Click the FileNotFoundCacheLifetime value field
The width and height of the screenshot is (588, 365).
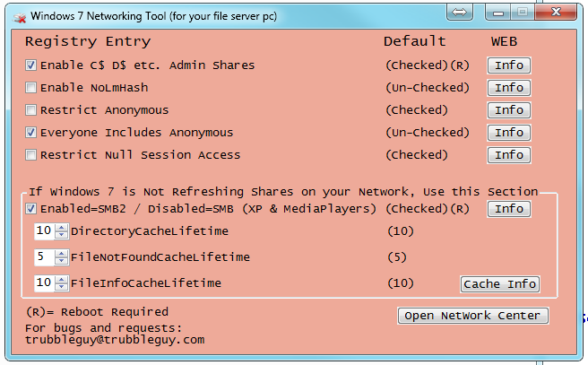coord(44,257)
